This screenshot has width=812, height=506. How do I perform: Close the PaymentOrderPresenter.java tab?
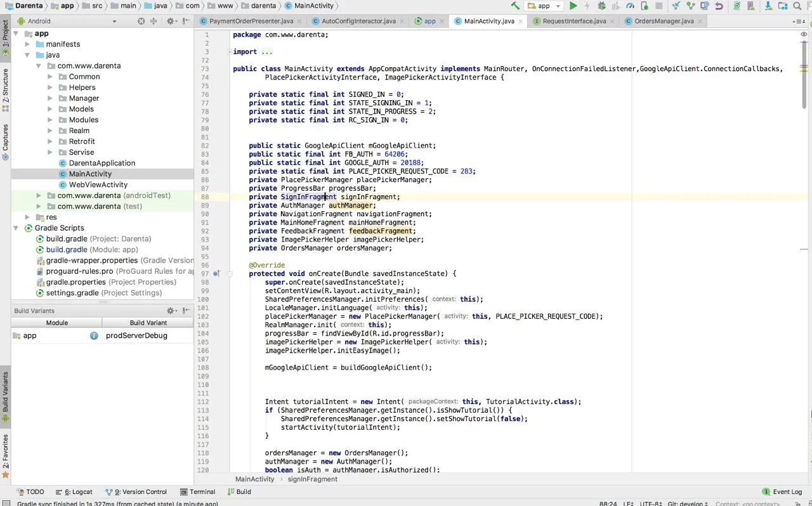[299, 21]
